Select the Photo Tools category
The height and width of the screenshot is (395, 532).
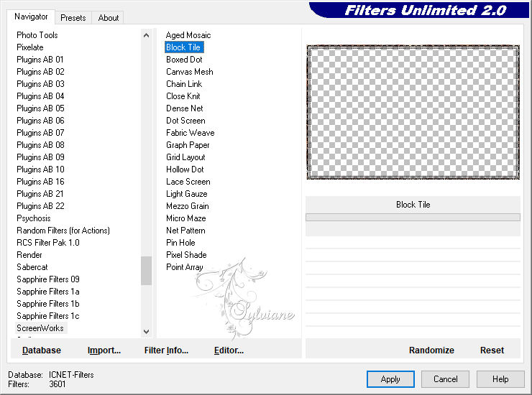pyautogui.click(x=37, y=35)
